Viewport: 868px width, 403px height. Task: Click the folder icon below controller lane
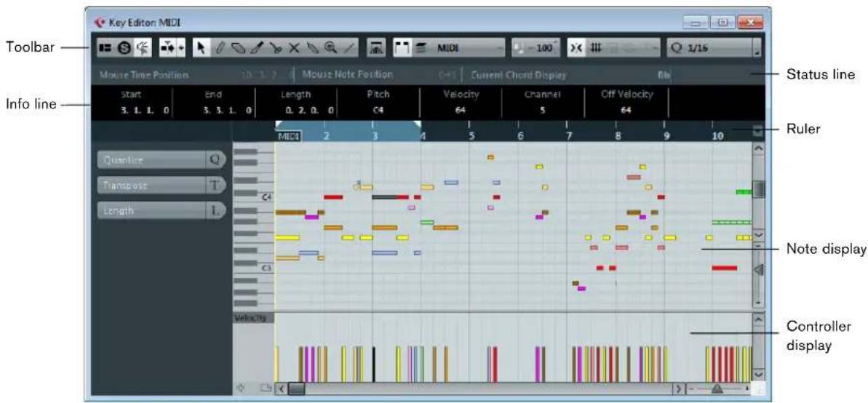coord(265,388)
